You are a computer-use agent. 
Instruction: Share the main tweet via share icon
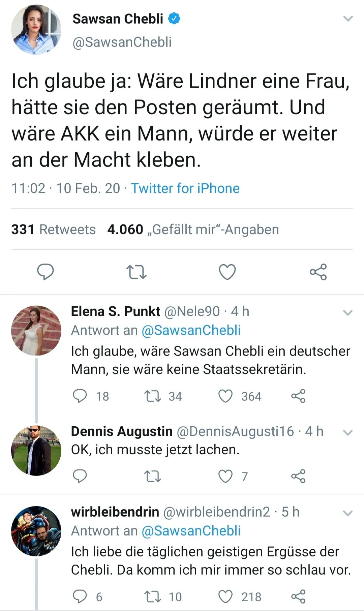[x=318, y=272]
